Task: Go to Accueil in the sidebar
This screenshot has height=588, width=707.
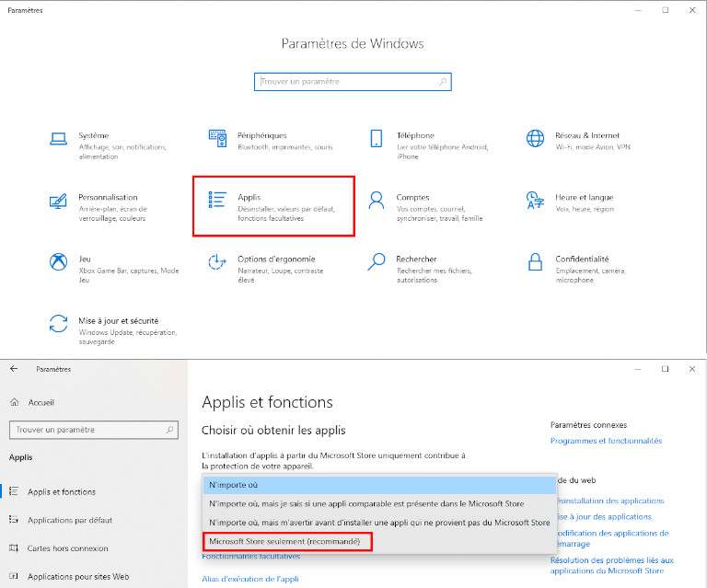Action: click(x=41, y=402)
